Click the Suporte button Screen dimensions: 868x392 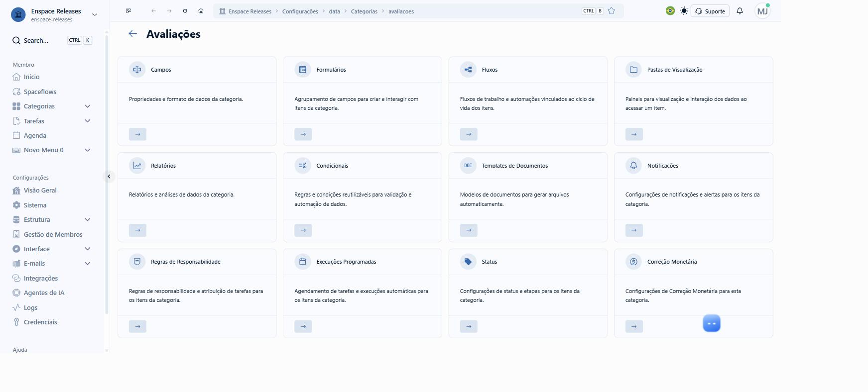[x=710, y=11]
